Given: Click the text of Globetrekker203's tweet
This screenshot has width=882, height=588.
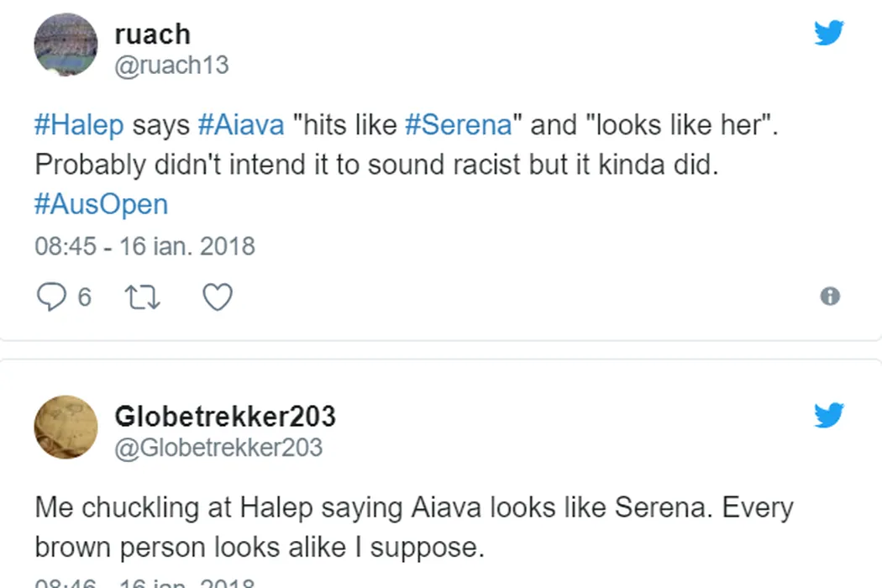Looking at the screenshot, I should [x=412, y=527].
